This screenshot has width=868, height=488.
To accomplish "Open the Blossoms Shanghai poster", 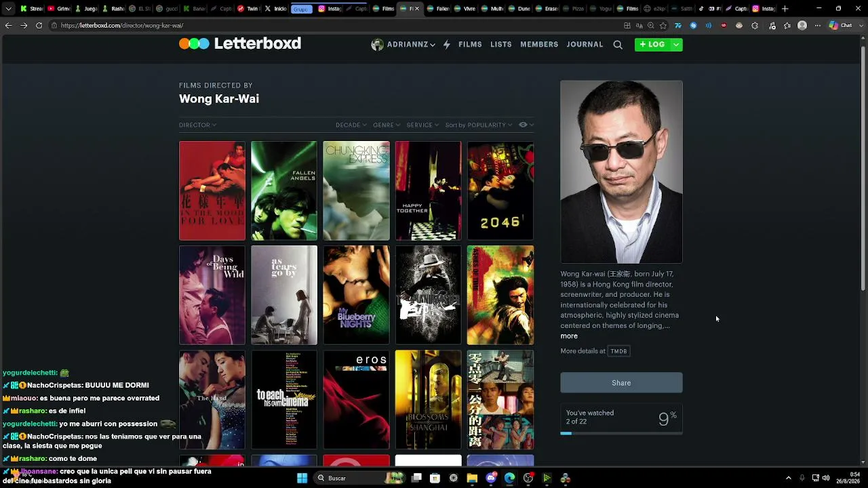I will [x=428, y=399].
